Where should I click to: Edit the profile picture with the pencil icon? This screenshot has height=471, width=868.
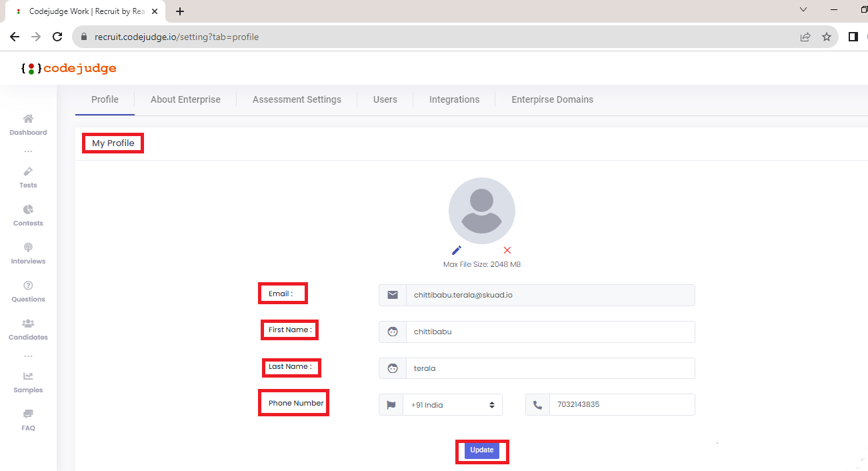coord(456,250)
